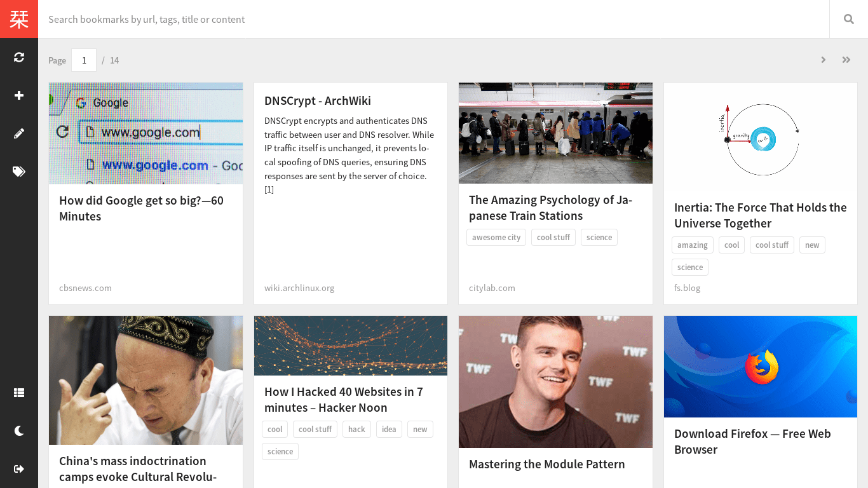868x488 pixels.
Task: Select 'cool' tag on Hacked 40 Websites card
Action: tap(275, 430)
